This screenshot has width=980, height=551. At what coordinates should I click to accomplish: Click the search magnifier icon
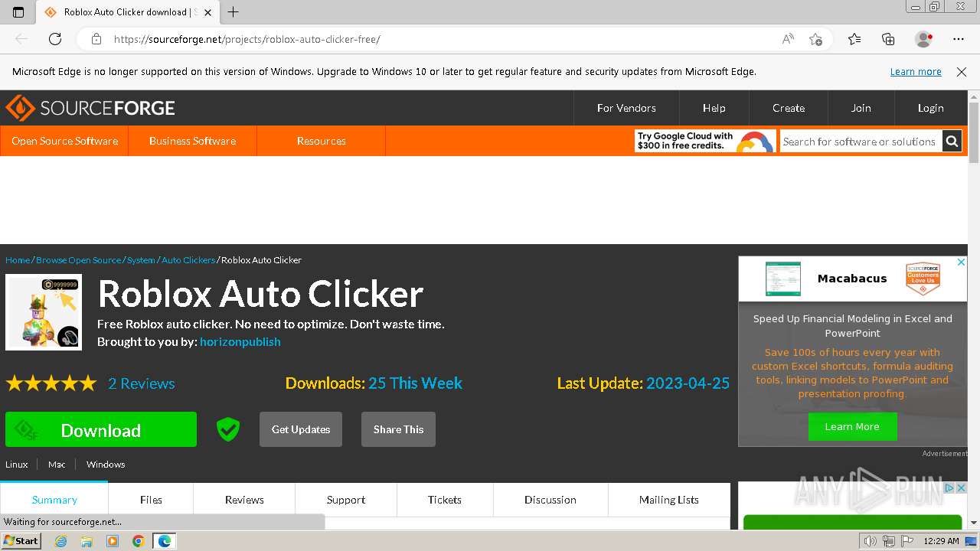[952, 141]
